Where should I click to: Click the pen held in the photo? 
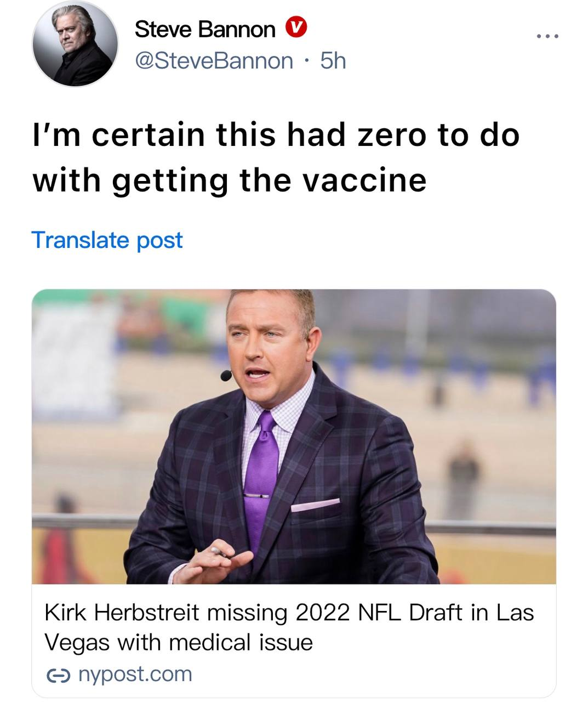219,552
